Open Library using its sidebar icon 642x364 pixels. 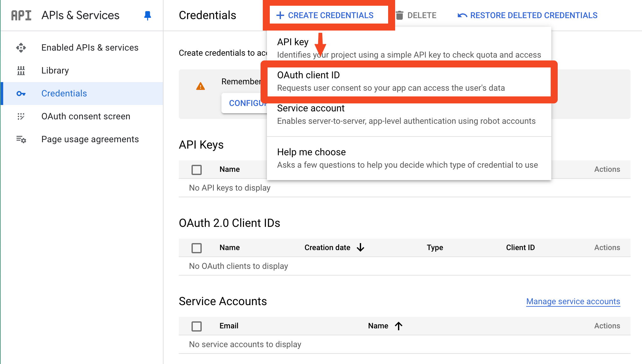coord(21,70)
